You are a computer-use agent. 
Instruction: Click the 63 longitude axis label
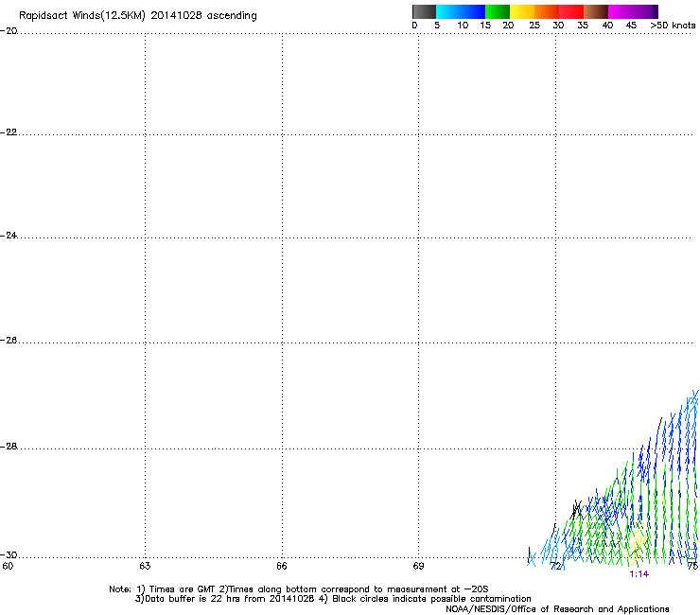(145, 567)
